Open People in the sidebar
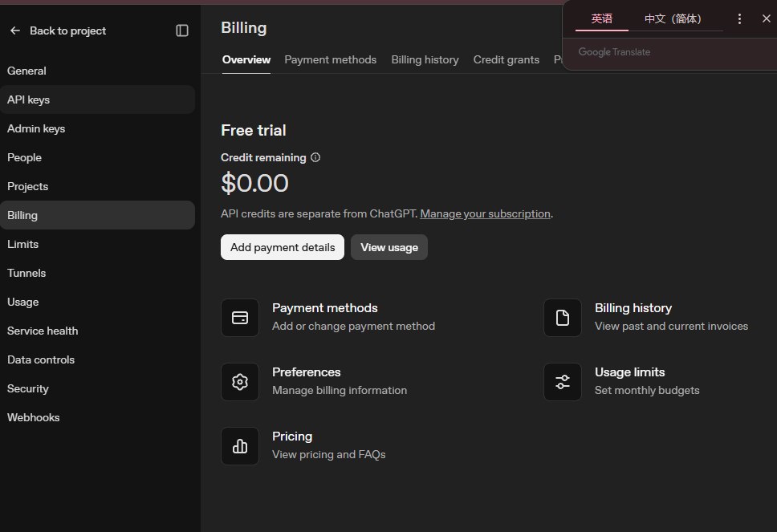 98,157
